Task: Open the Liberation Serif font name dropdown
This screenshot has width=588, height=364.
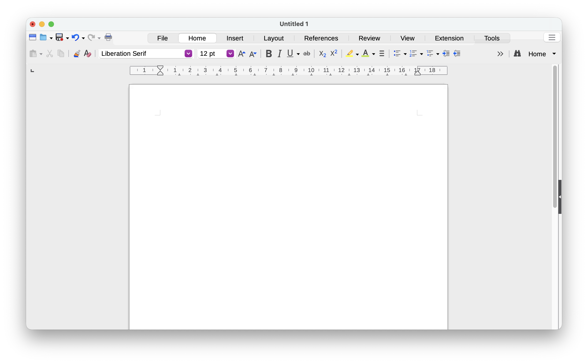Action: (x=188, y=53)
